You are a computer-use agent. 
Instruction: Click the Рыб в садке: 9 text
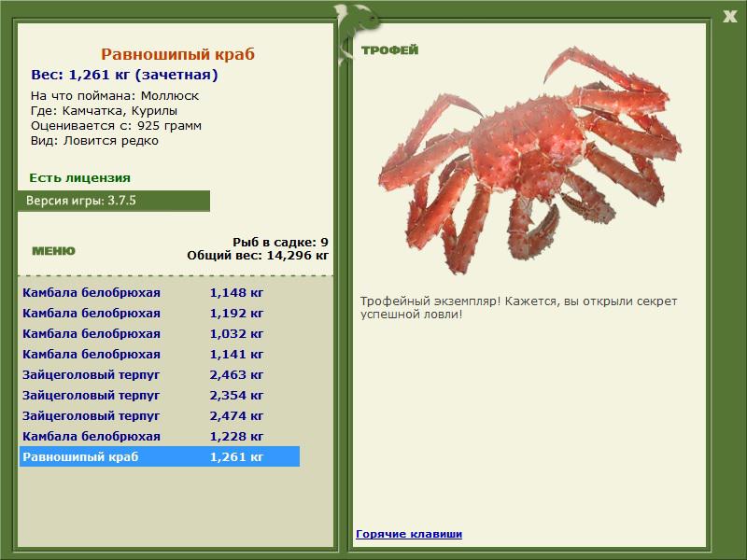(x=280, y=242)
